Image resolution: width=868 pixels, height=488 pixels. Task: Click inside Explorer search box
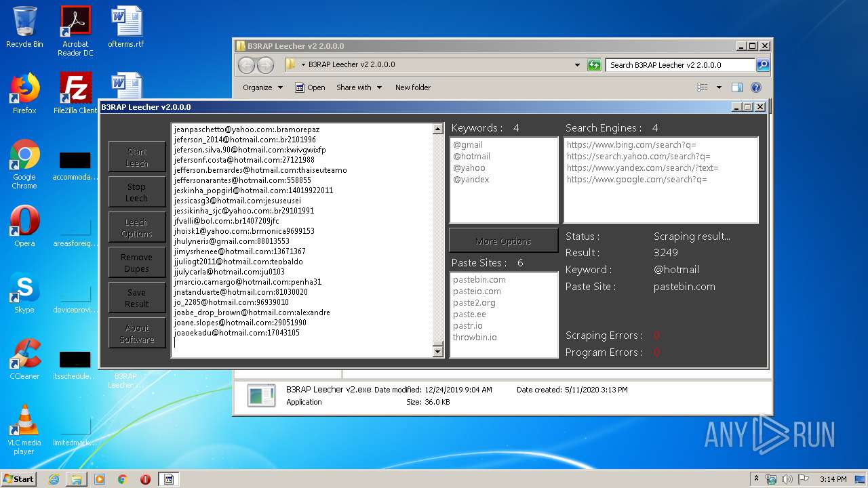(x=680, y=65)
